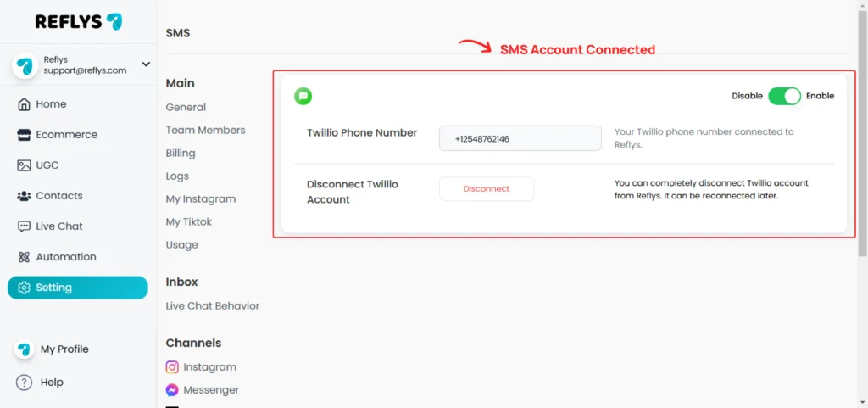Click the 'Disable' label beside toggle
Viewport: 868px width, 408px height.
tap(748, 96)
